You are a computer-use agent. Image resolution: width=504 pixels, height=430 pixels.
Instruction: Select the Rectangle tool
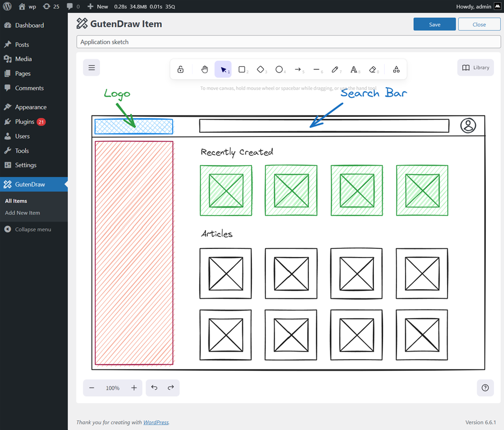click(x=242, y=69)
